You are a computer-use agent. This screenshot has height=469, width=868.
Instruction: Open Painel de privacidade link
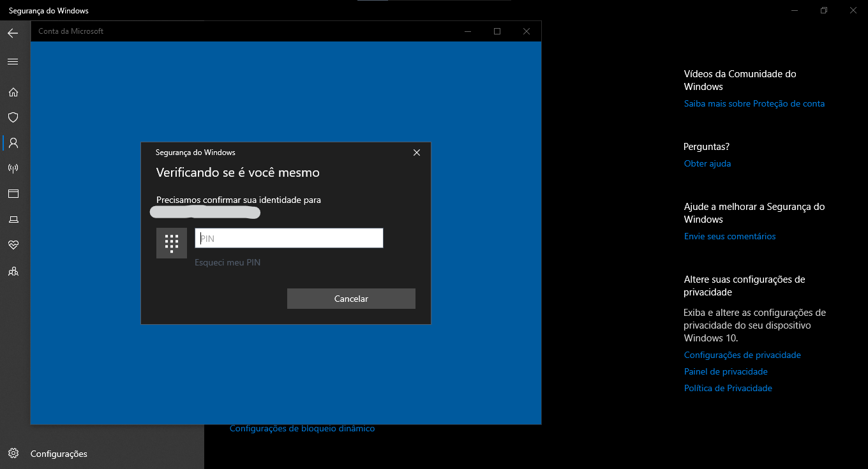point(726,371)
